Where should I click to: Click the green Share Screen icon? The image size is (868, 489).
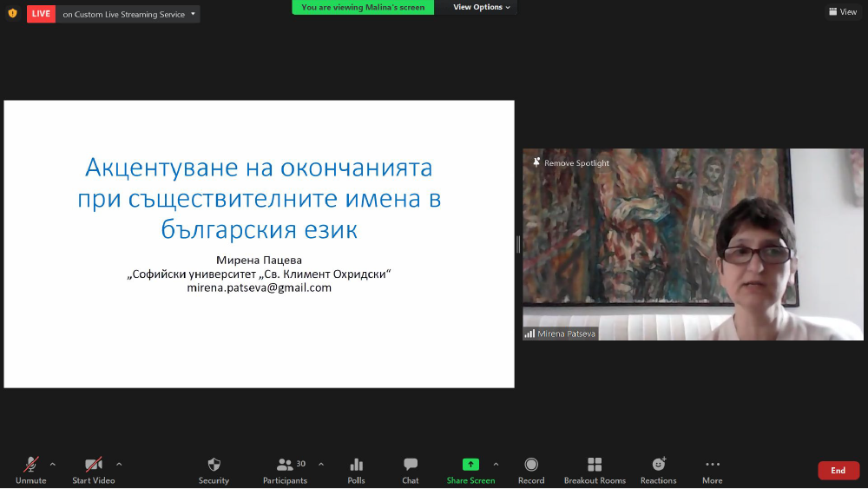tap(470, 465)
